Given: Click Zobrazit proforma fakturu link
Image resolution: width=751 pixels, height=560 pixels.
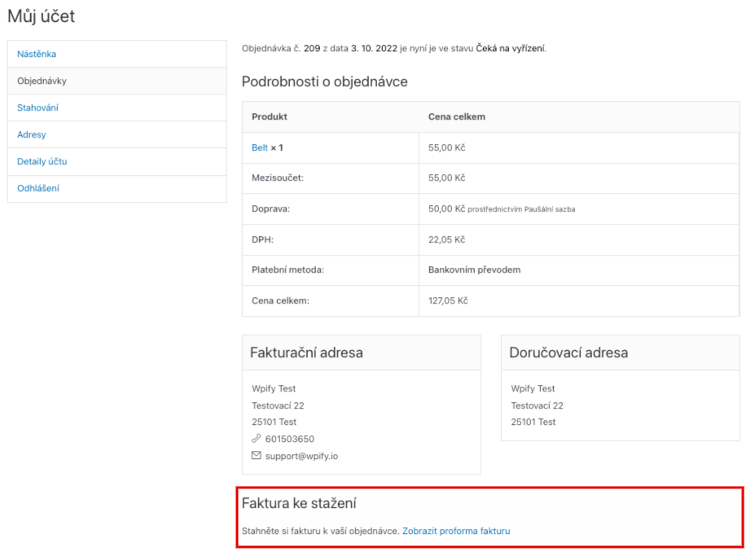Looking at the screenshot, I should pos(456,532).
